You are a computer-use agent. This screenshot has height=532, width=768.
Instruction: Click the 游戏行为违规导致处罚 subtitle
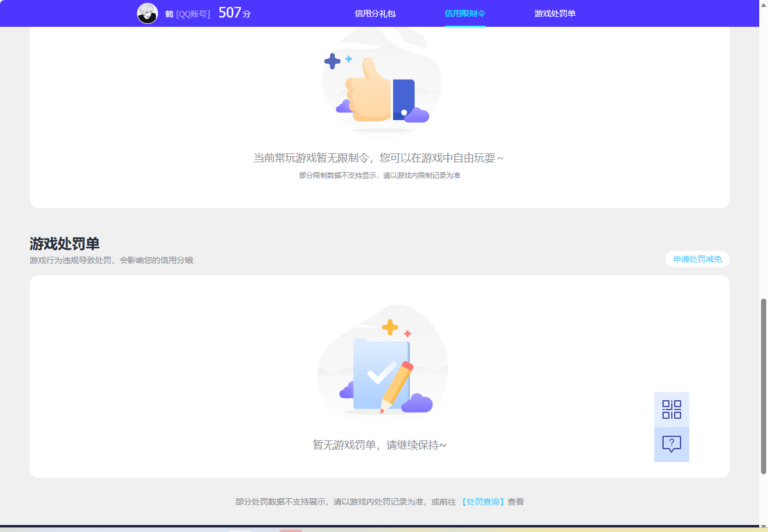click(x=111, y=260)
